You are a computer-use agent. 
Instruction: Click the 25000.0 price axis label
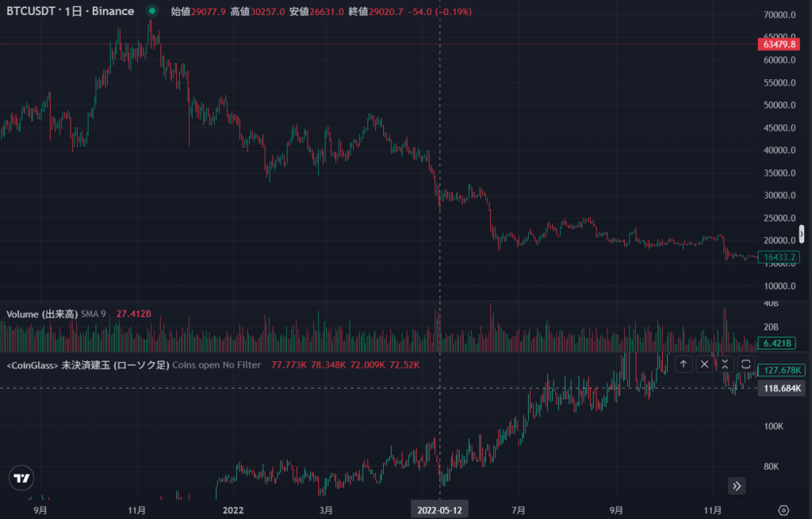coord(779,218)
